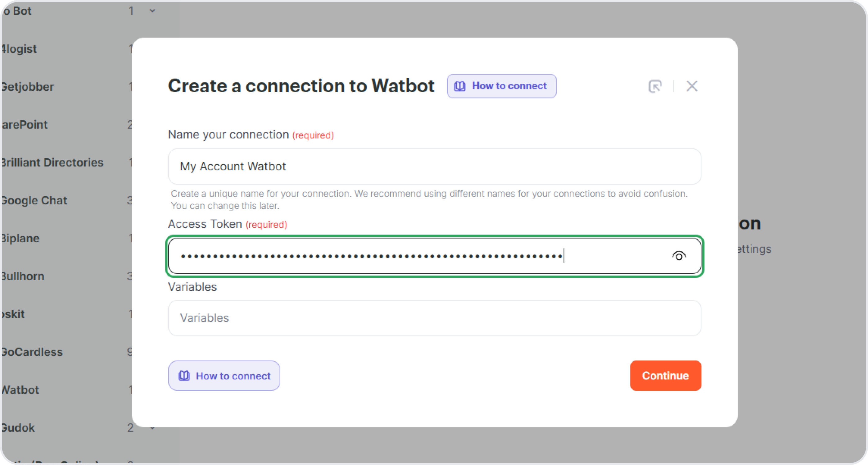Expand the Bot row chevron
The width and height of the screenshot is (868, 465).
coord(152,11)
